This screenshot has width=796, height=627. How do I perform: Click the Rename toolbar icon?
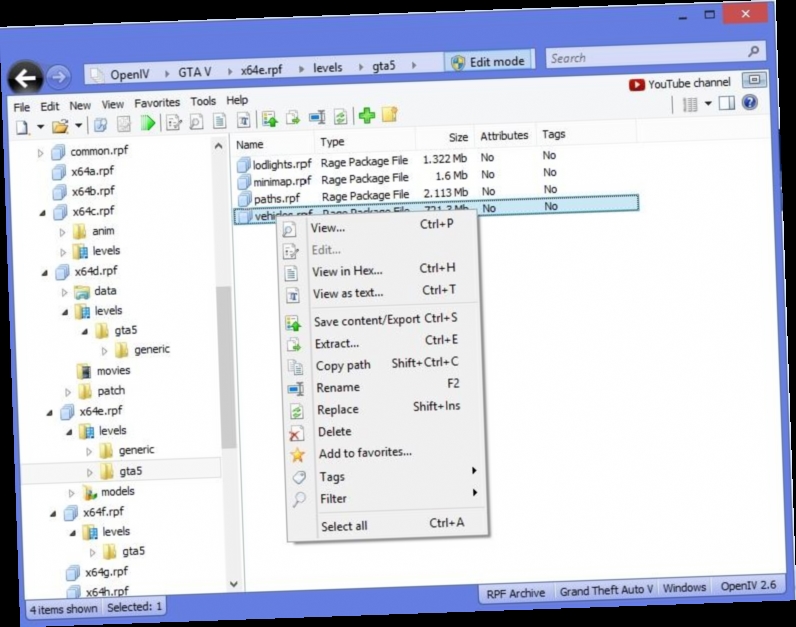(x=317, y=118)
